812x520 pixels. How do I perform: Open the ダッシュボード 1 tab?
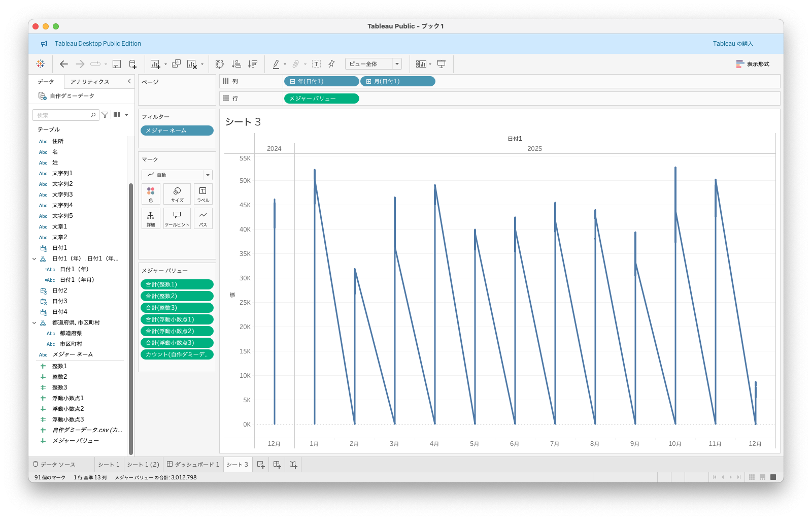point(193,465)
